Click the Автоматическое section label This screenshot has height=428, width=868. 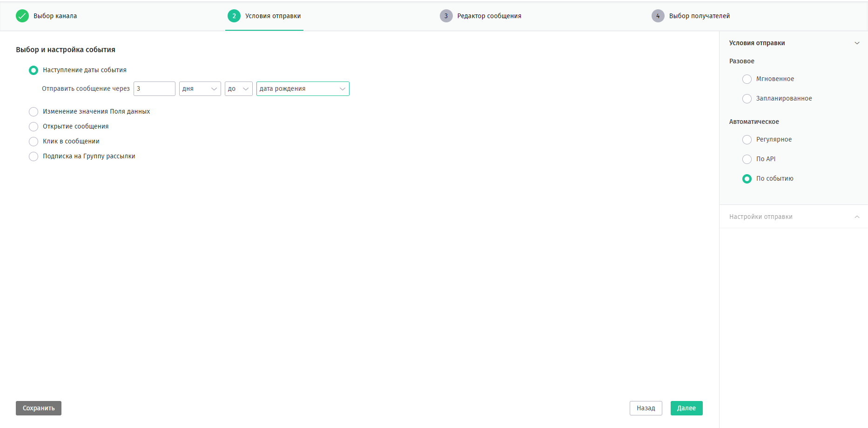[754, 122]
